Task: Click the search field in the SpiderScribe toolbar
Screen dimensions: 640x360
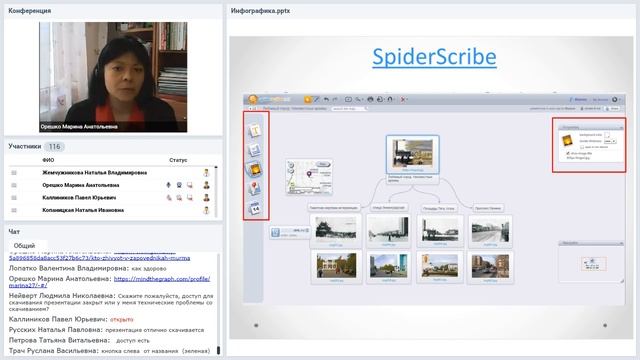Action: (x=349, y=109)
